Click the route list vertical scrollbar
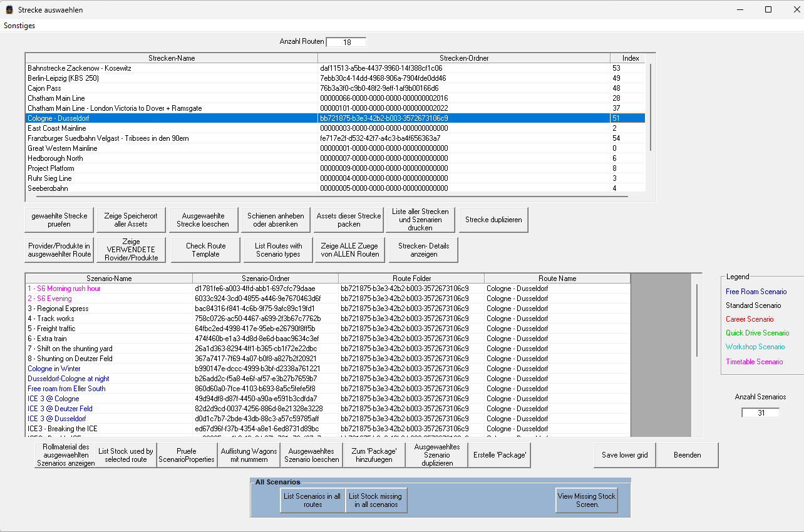 click(x=651, y=106)
